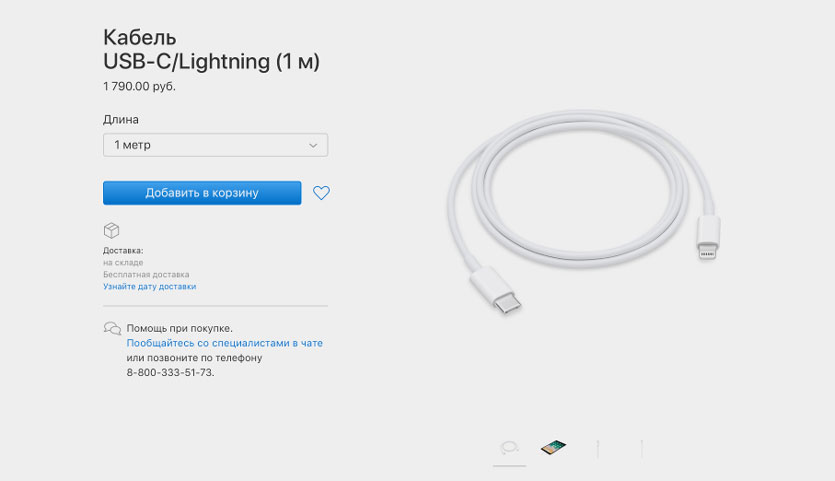Click the chat bubbles help icon
The image size is (835, 481).
click(x=112, y=328)
